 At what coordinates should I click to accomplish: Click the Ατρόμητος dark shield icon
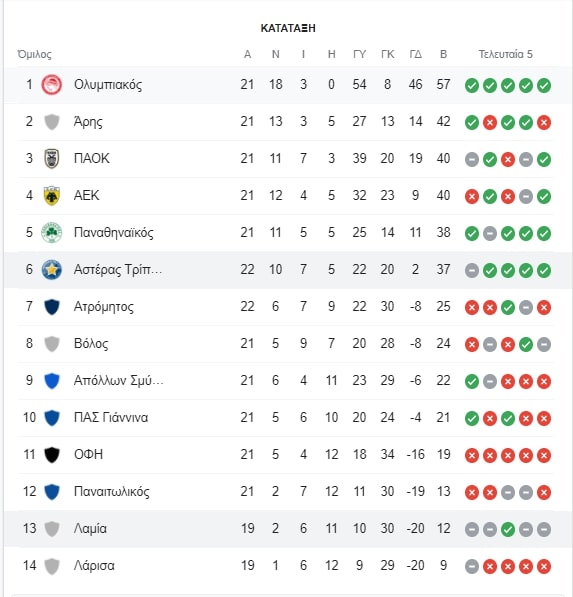[52, 306]
